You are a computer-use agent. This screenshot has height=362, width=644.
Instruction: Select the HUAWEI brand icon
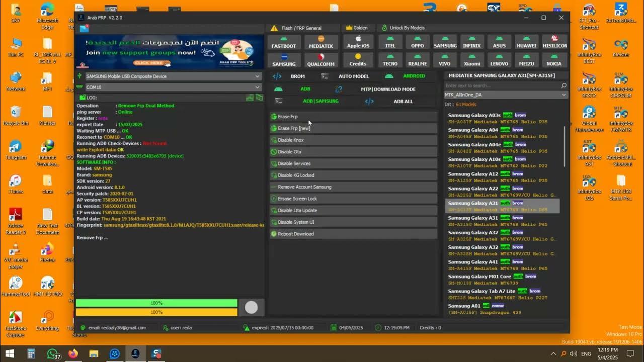pyautogui.click(x=526, y=42)
